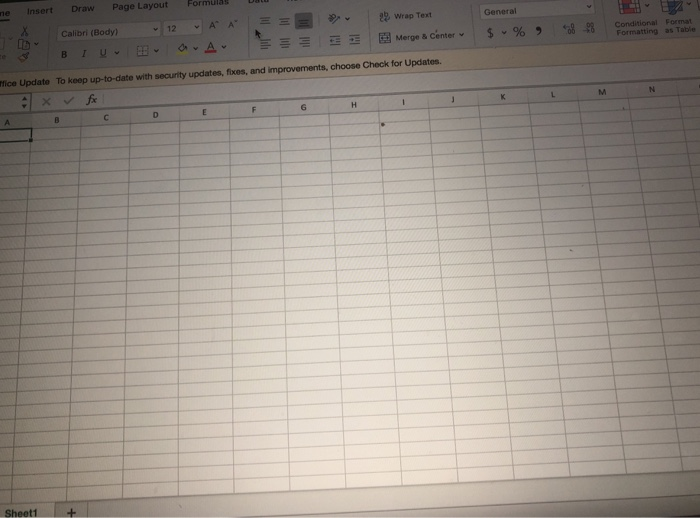Image resolution: width=700 pixels, height=518 pixels.
Task: Select the Sheet1 tab
Action: [21, 513]
